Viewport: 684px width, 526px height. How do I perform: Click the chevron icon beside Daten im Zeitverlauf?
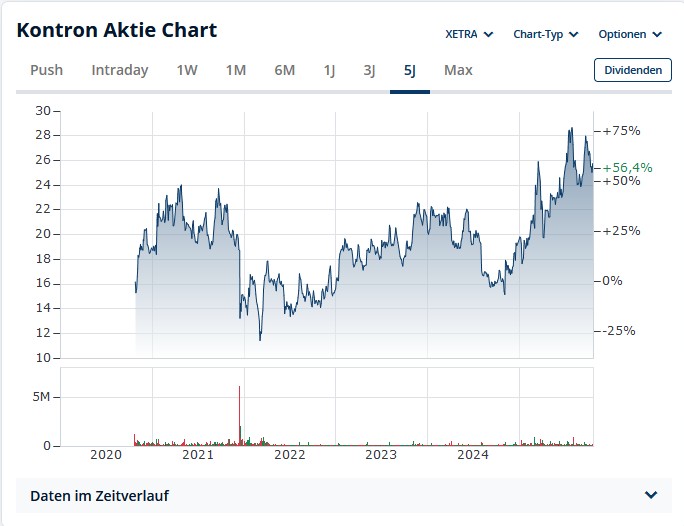click(x=651, y=495)
